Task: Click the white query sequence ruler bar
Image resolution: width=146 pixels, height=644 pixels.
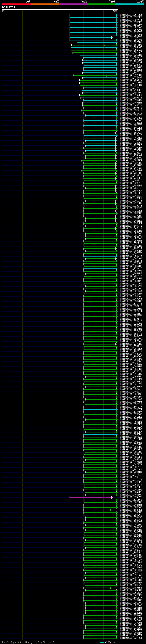Action: click(x=60, y=9)
